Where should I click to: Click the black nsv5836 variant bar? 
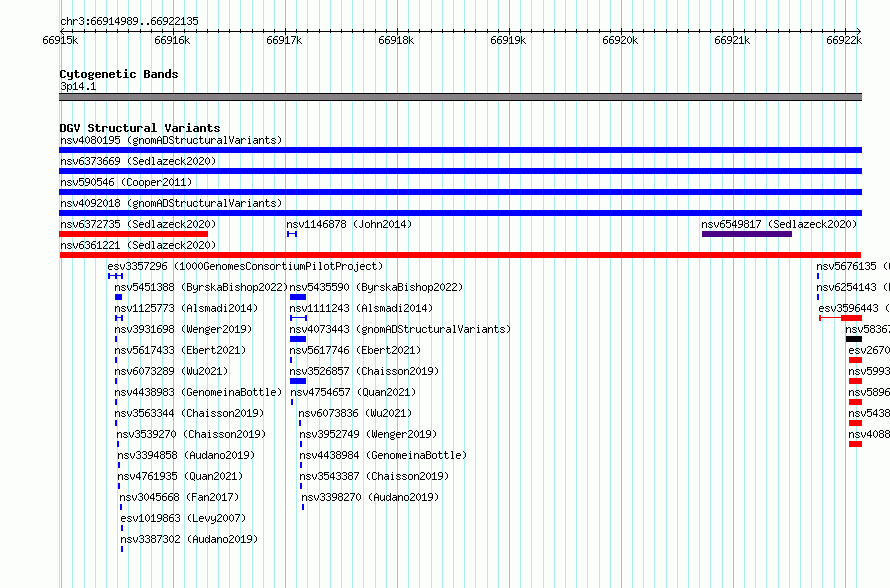[854, 339]
